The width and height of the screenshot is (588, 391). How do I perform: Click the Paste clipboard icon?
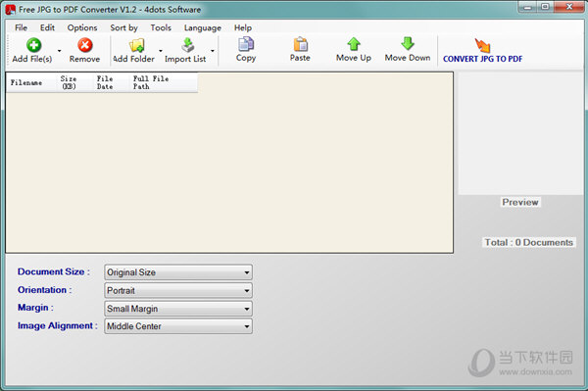tap(301, 44)
